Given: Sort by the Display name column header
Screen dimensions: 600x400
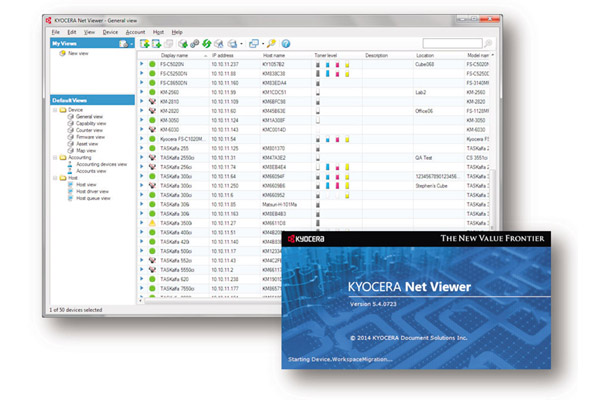Looking at the screenshot, I should (174, 56).
